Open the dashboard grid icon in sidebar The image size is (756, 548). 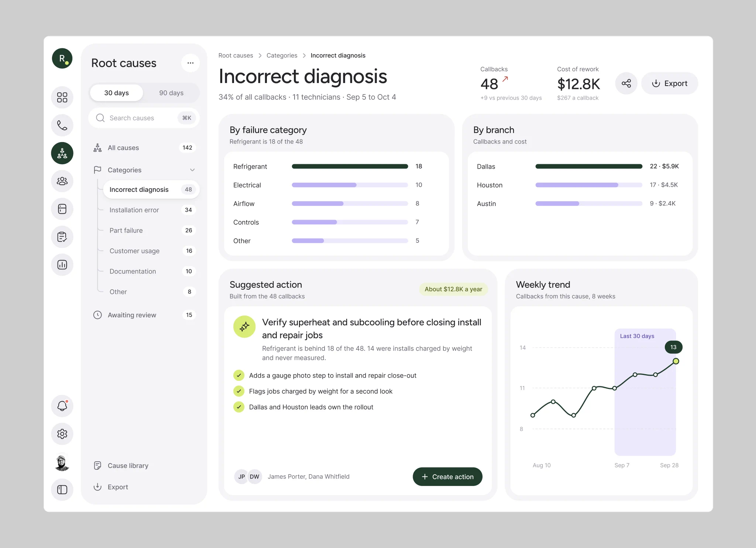coord(62,97)
